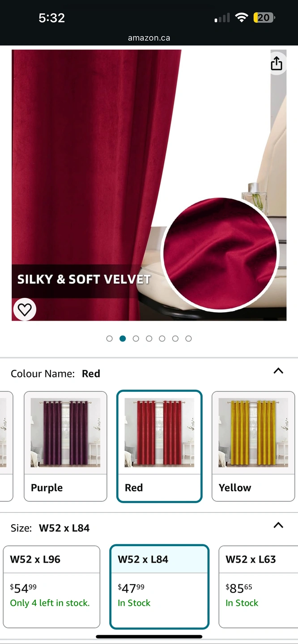This screenshot has height=644, width=298.
Task: Tap the cellular signal bars icon
Action: pyautogui.click(x=222, y=18)
